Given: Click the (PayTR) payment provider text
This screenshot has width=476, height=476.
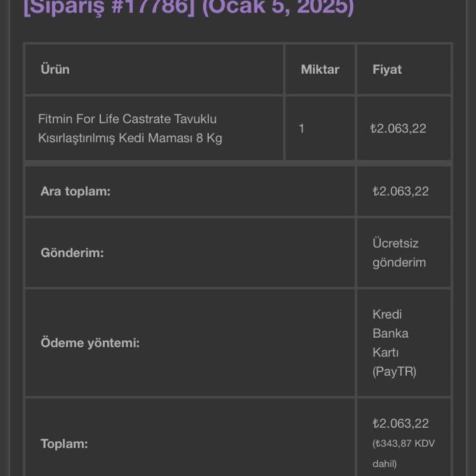Looking at the screenshot, I should (x=394, y=371).
